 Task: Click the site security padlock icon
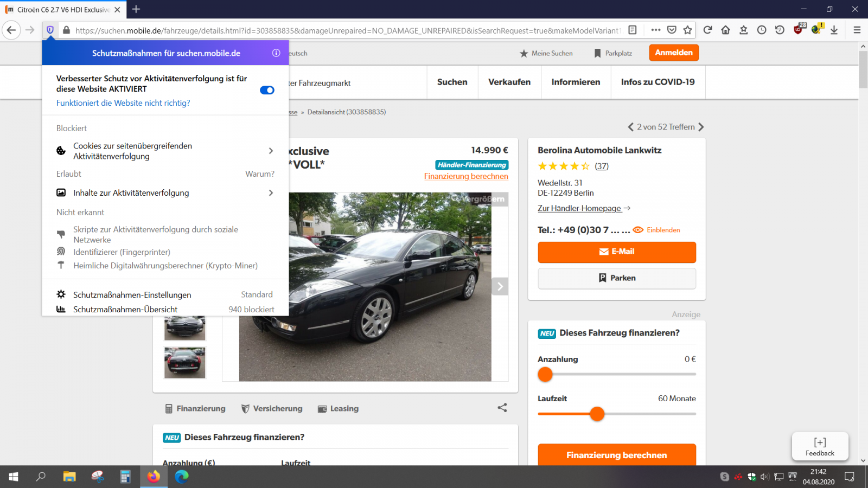pos(66,30)
